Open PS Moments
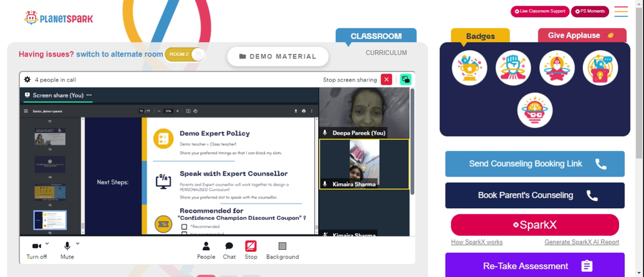Viewport: 644px width, 277px height. click(x=590, y=12)
